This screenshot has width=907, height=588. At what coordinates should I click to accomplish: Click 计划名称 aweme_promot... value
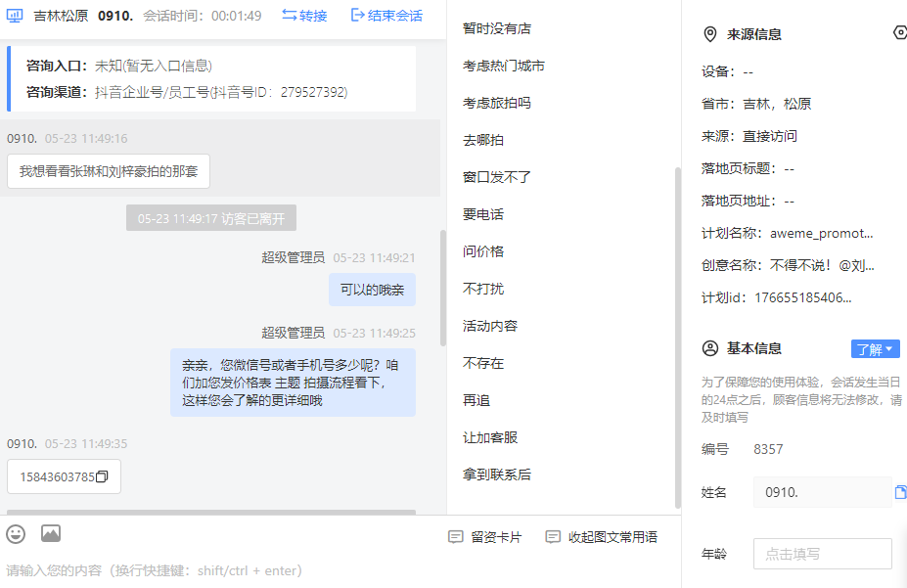pos(821,234)
